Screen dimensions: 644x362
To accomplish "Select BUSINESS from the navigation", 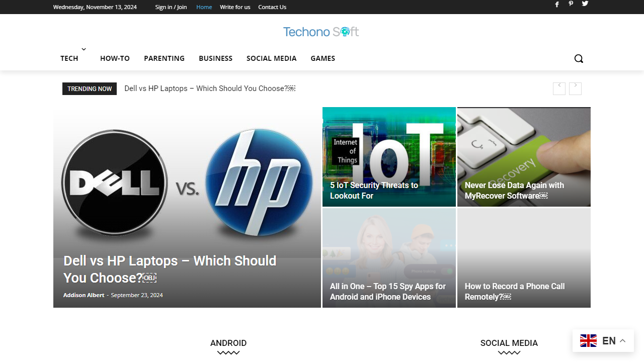I will point(215,58).
